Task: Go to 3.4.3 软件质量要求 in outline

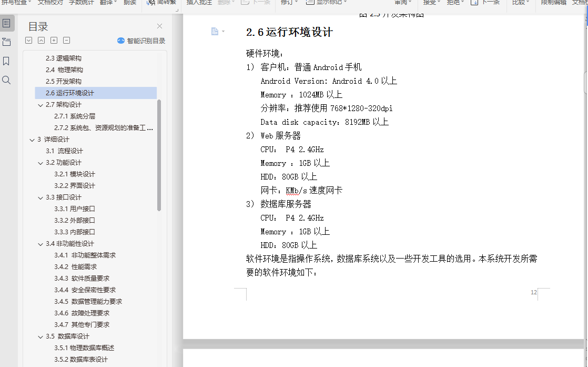Action: pyautogui.click(x=82, y=279)
